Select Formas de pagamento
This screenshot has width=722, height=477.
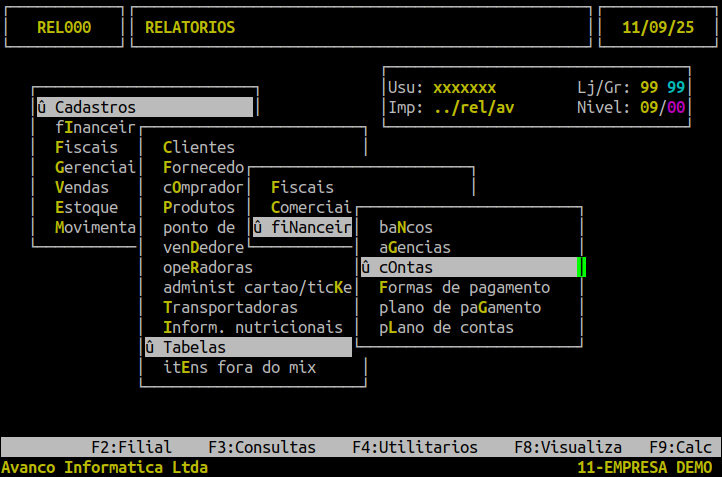(464, 287)
